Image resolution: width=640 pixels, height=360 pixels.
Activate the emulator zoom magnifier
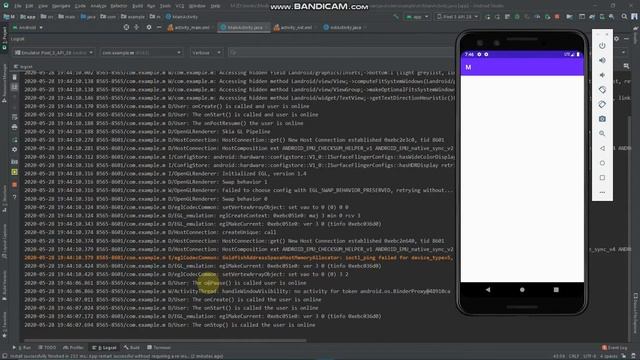(602, 133)
